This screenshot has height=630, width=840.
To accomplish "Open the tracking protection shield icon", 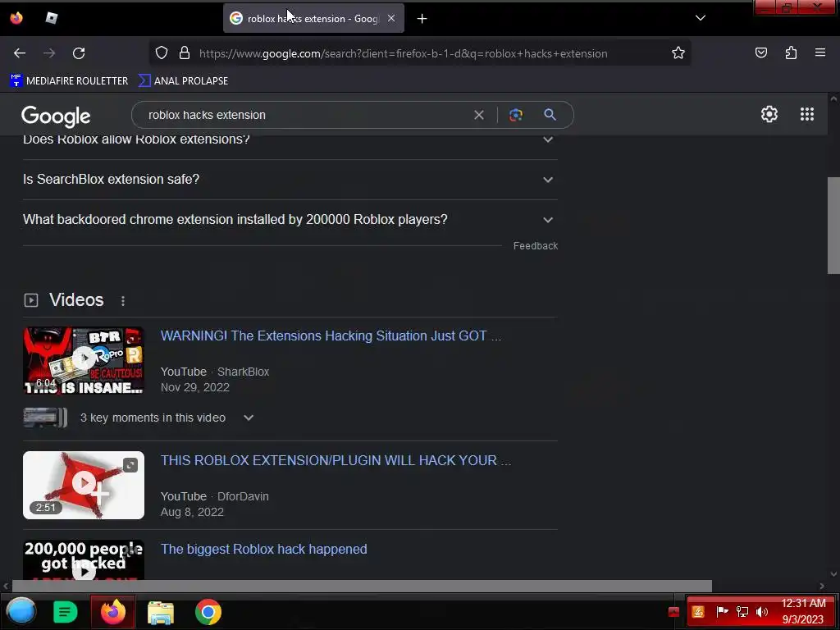I will coord(162,53).
